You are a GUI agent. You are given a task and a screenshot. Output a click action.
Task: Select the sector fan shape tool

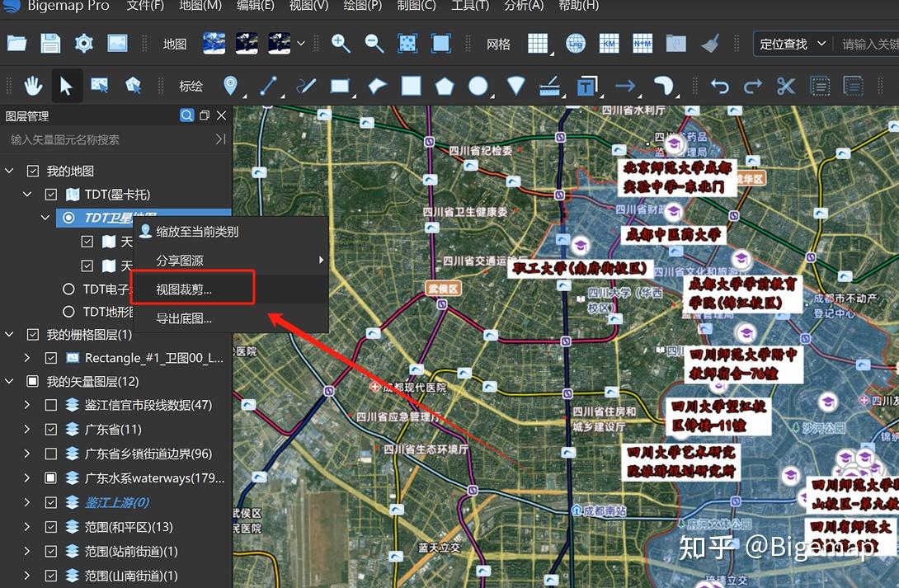pos(516,86)
